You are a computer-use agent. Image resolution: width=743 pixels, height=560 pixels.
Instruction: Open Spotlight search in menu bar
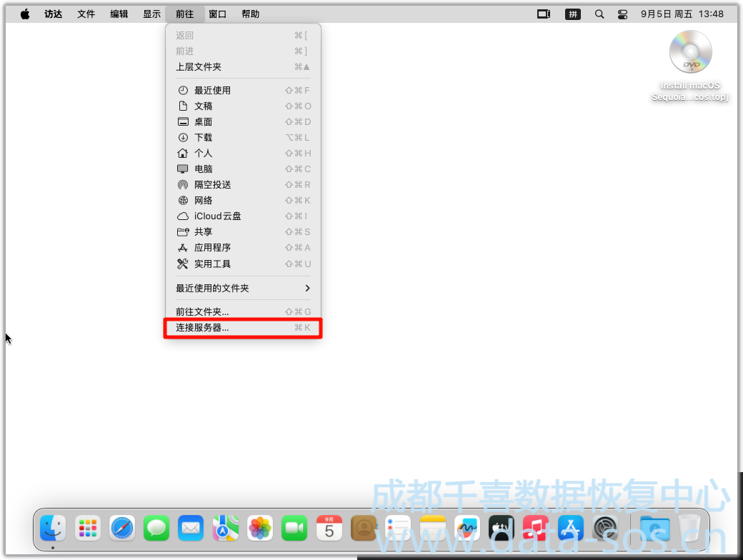[599, 14]
